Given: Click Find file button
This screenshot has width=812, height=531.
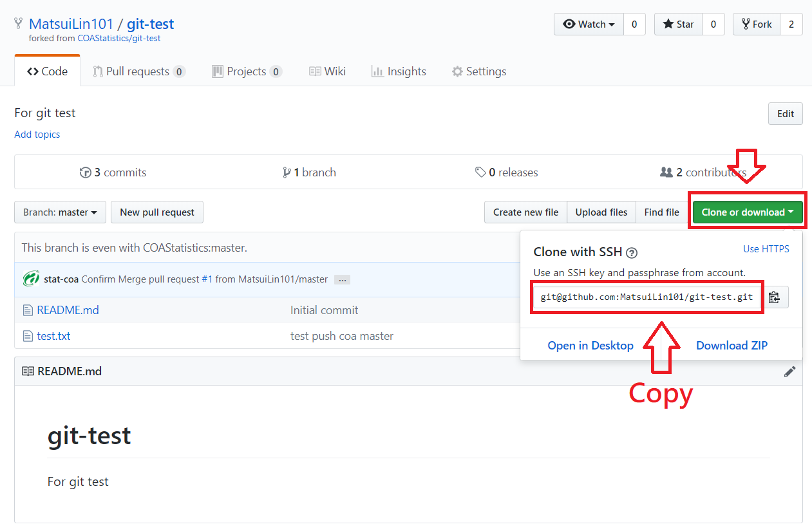Looking at the screenshot, I should click(661, 212).
